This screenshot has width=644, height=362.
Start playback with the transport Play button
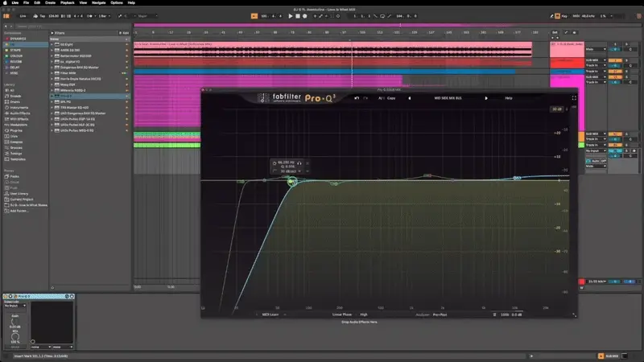click(x=291, y=16)
